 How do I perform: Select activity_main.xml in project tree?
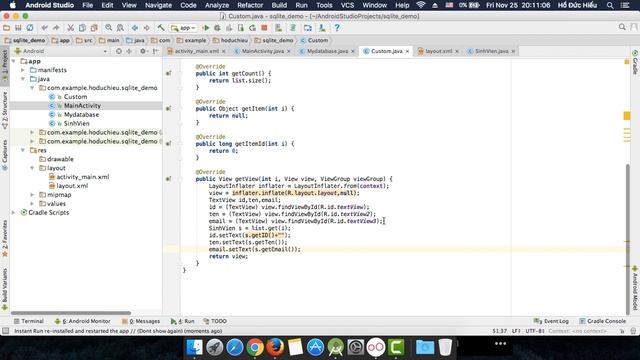click(x=82, y=177)
